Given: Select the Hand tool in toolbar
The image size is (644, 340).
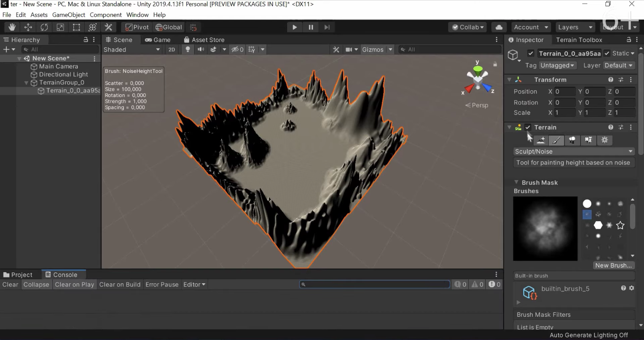Looking at the screenshot, I should pyautogui.click(x=12, y=27).
